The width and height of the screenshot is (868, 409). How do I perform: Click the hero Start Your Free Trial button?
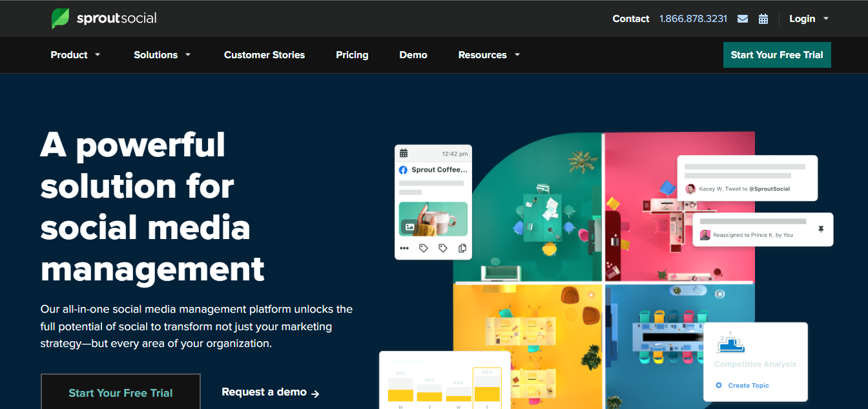121,392
